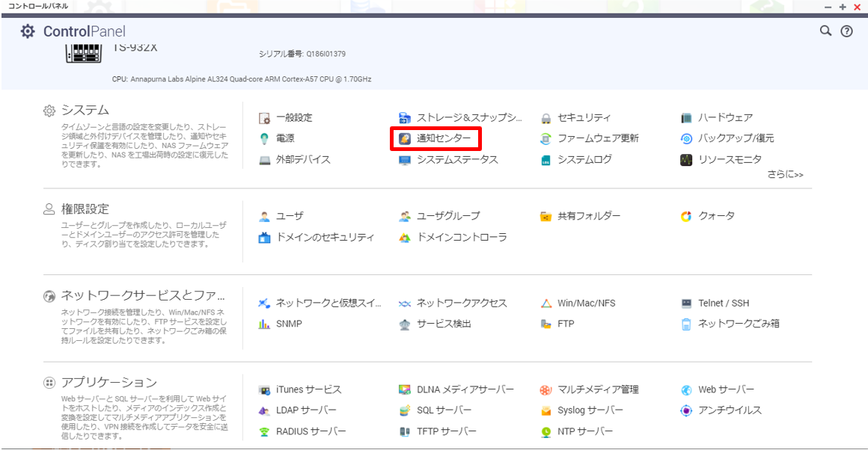The image size is (868, 450).
Task: Open the help question mark icon
Action: [846, 31]
